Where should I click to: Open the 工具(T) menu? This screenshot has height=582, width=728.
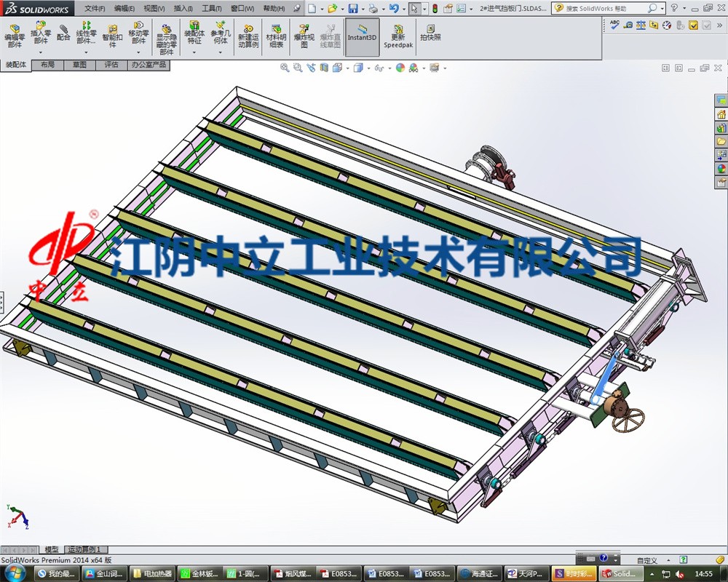212,8
